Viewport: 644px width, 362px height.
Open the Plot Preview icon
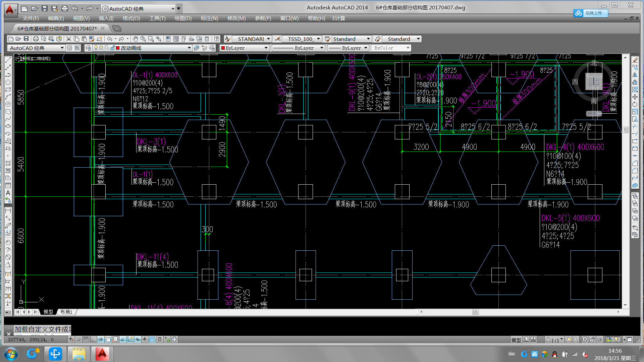(43, 39)
